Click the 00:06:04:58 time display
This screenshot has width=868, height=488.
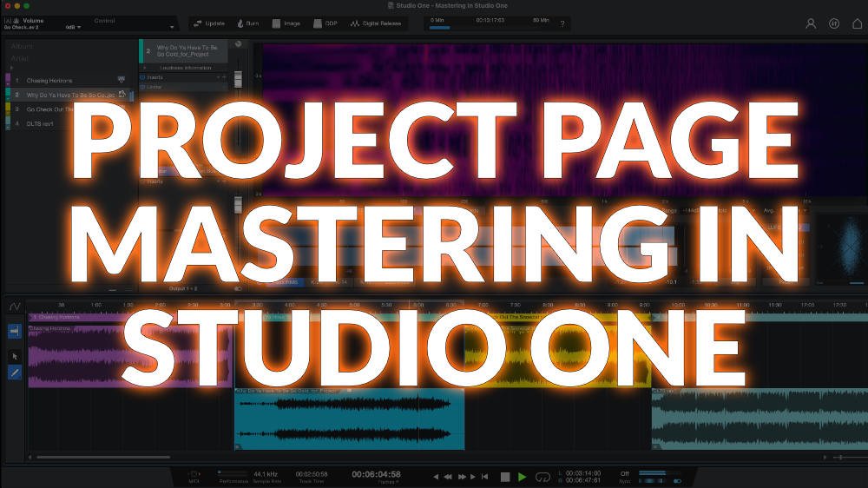[377, 474]
